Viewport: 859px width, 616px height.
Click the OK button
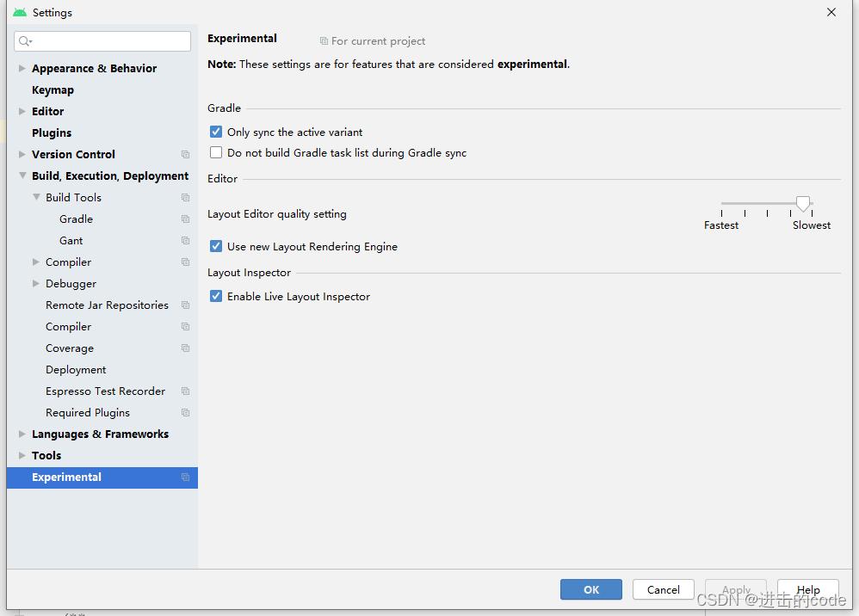click(x=591, y=589)
